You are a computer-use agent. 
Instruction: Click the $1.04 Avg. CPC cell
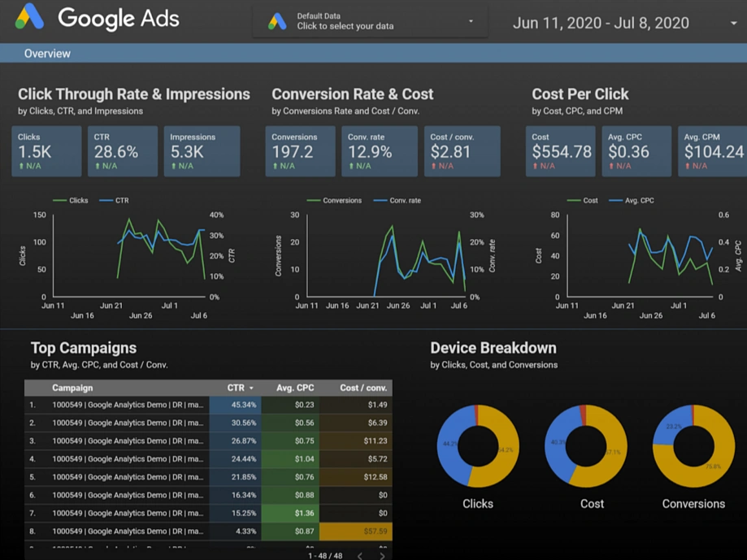291,459
